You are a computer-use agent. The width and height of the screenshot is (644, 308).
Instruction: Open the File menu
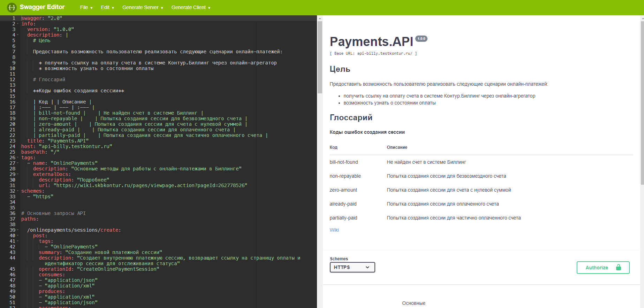[86, 7]
